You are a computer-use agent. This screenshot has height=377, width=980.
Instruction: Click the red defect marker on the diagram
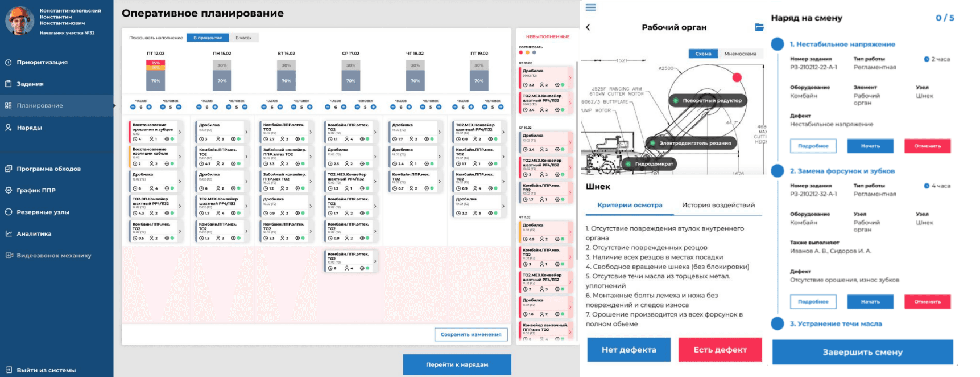(737, 77)
